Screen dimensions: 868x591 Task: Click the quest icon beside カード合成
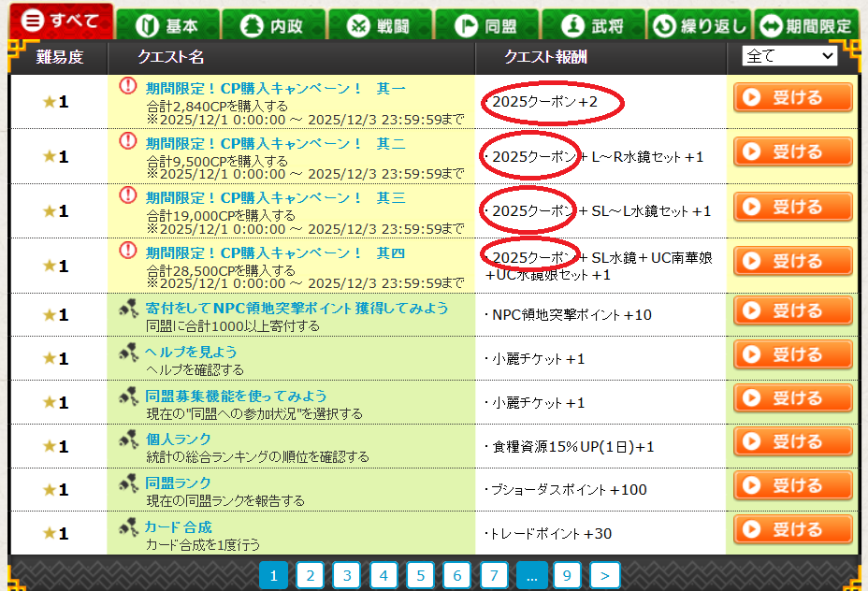point(129,527)
